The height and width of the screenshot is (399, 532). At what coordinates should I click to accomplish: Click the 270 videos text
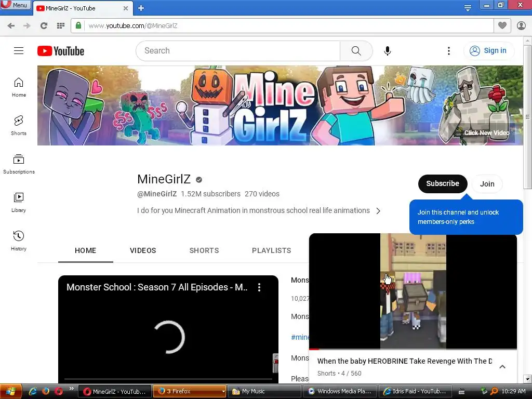coord(262,194)
